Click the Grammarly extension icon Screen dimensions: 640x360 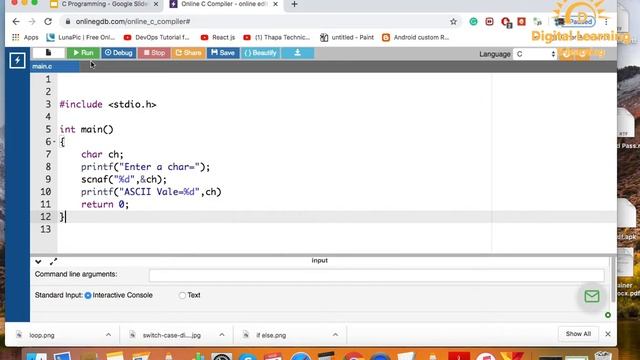coord(473,22)
